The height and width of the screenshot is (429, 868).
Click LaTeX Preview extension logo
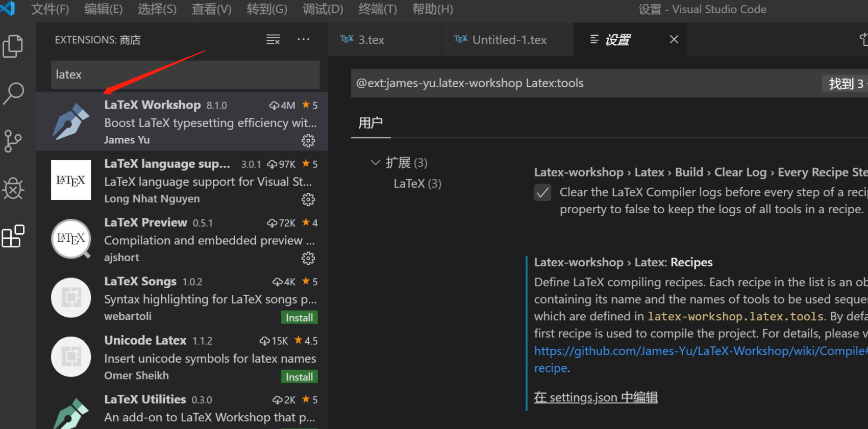71,239
